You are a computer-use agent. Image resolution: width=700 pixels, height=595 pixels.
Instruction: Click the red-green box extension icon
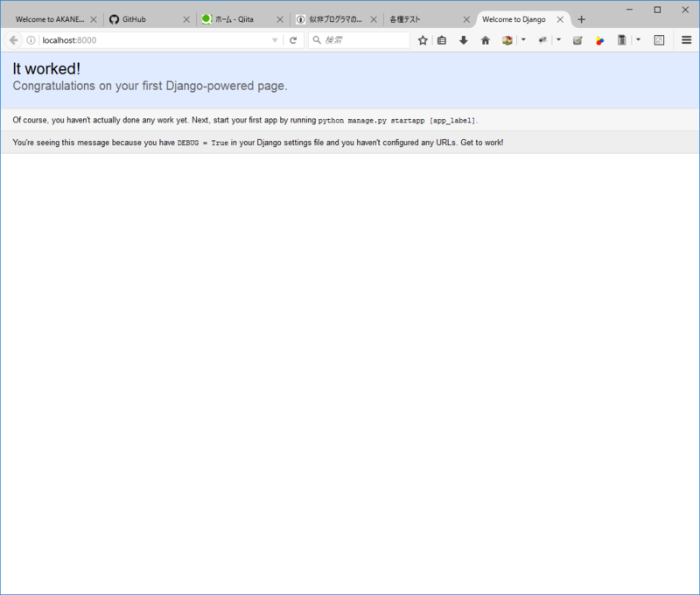[x=507, y=40]
